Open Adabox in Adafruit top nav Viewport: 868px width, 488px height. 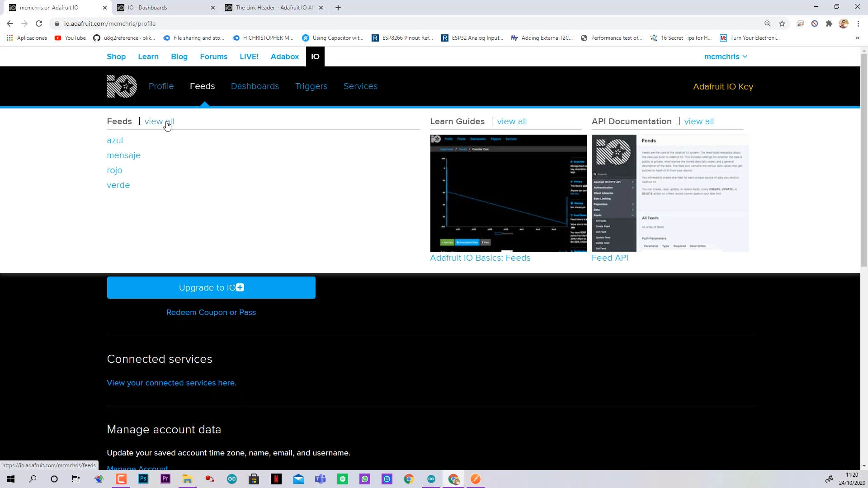click(285, 56)
